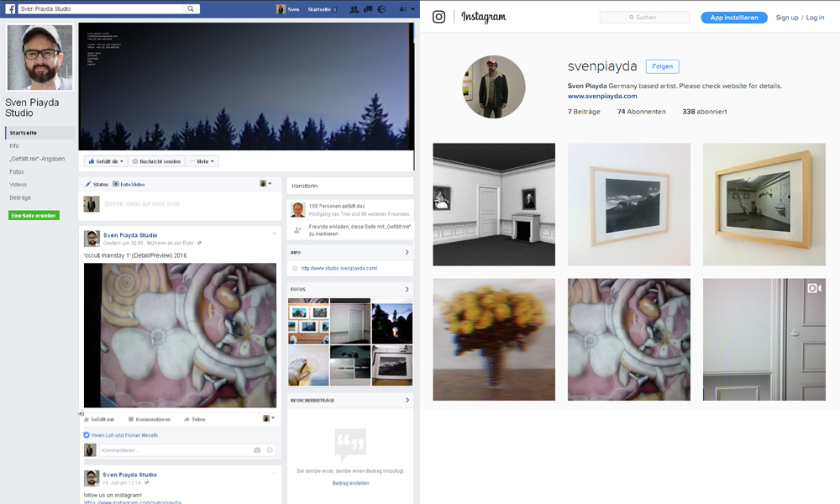
Task: Open the 'Gefällt dir' dropdown
Action: coord(106,161)
